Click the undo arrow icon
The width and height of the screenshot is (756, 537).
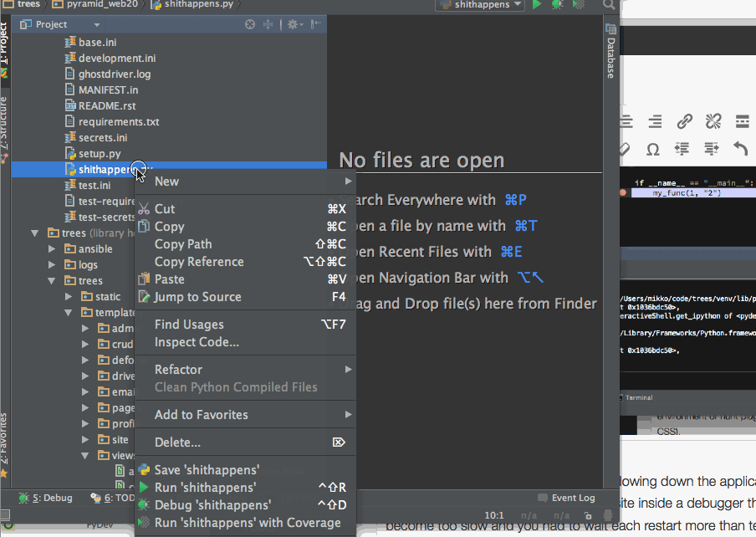(739, 149)
